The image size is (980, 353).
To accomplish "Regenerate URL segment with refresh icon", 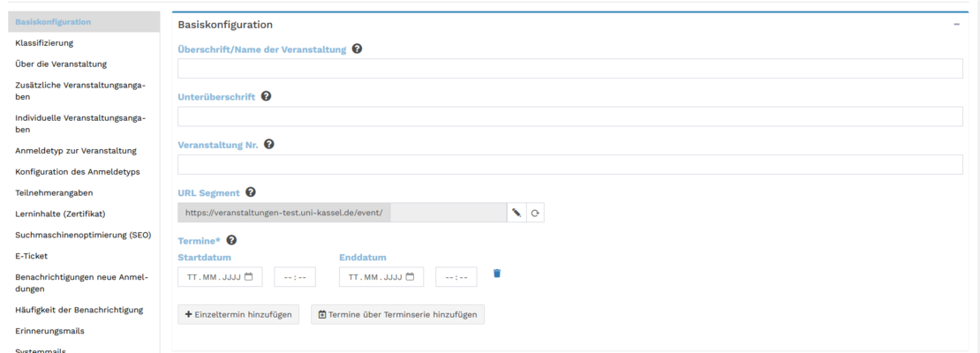I will pos(535,213).
